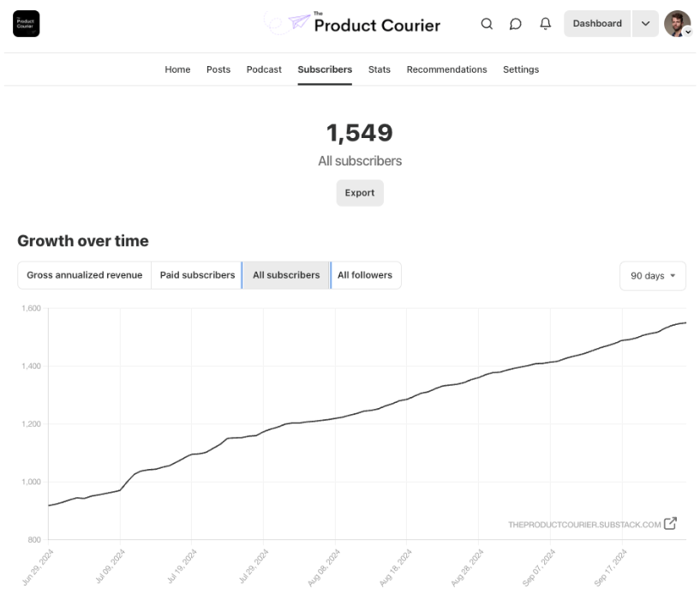Go to the Stats tab
Image resolution: width=700 pixels, height=601 pixels.
(379, 69)
